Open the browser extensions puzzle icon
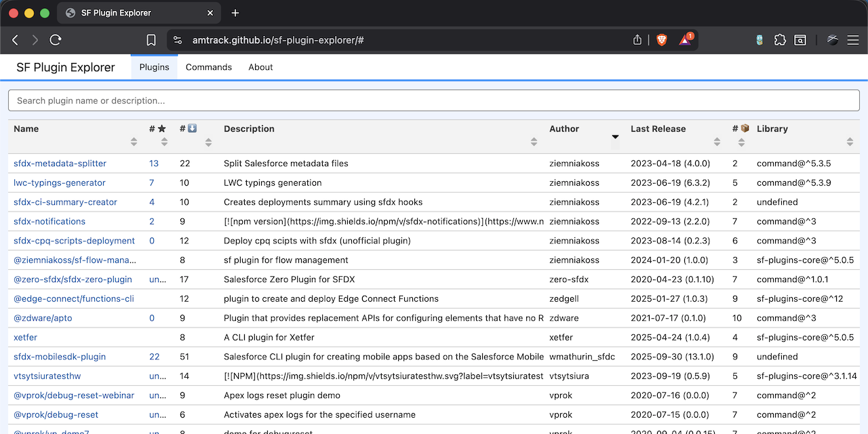 coord(780,40)
